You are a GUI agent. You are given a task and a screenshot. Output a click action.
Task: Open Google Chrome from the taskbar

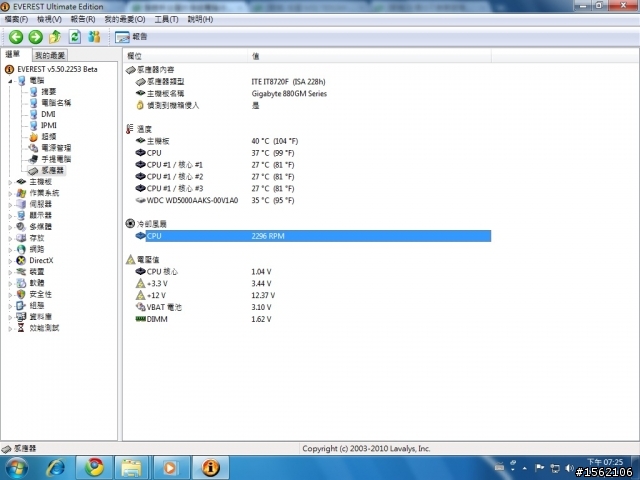pyautogui.click(x=94, y=468)
